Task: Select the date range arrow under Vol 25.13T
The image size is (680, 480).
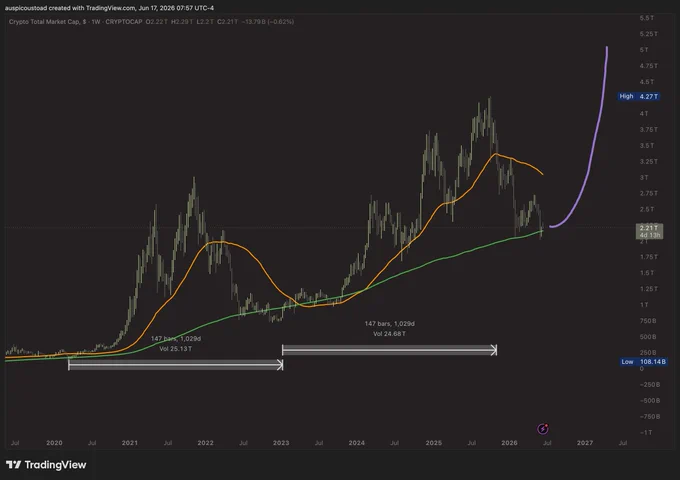Action: (176, 365)
